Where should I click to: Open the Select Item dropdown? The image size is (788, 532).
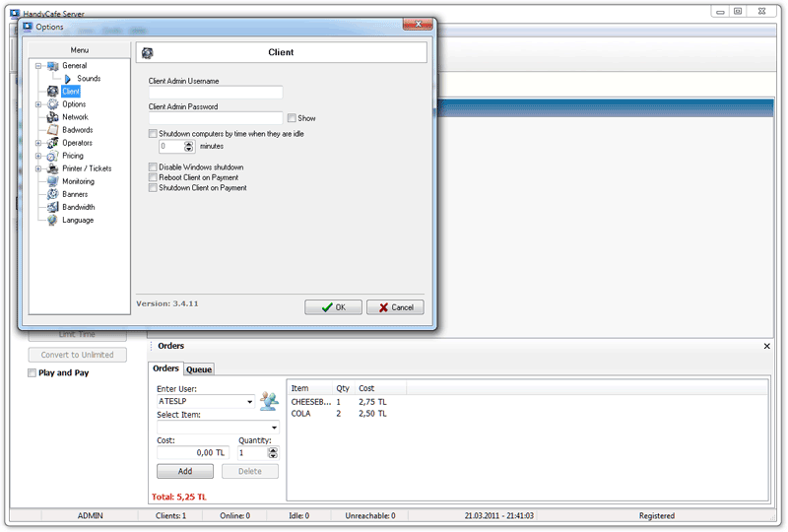[275, 428]
